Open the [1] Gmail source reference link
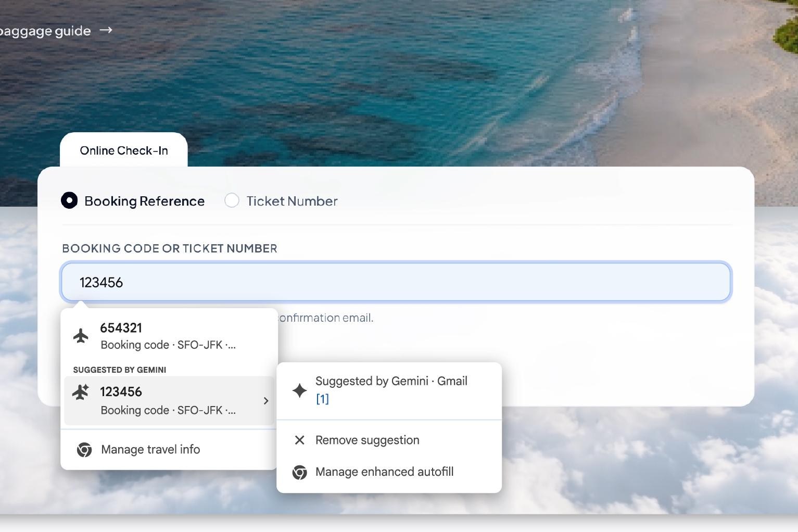 [322, 399]
